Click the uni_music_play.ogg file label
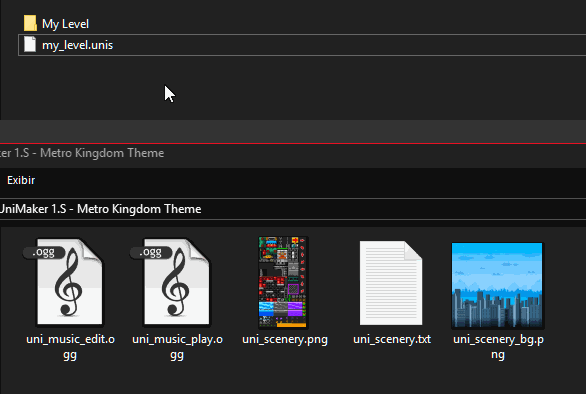The image size is (586, 394). (x=177, y=347)
